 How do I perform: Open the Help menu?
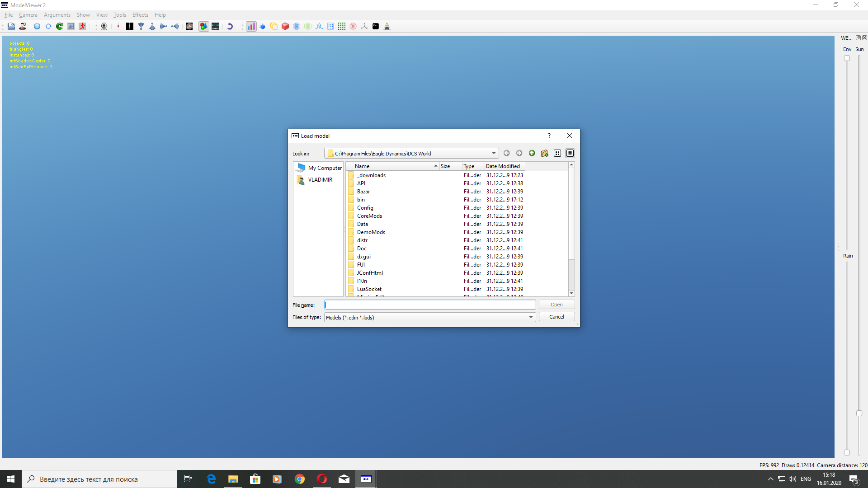[x=160, y=15]
